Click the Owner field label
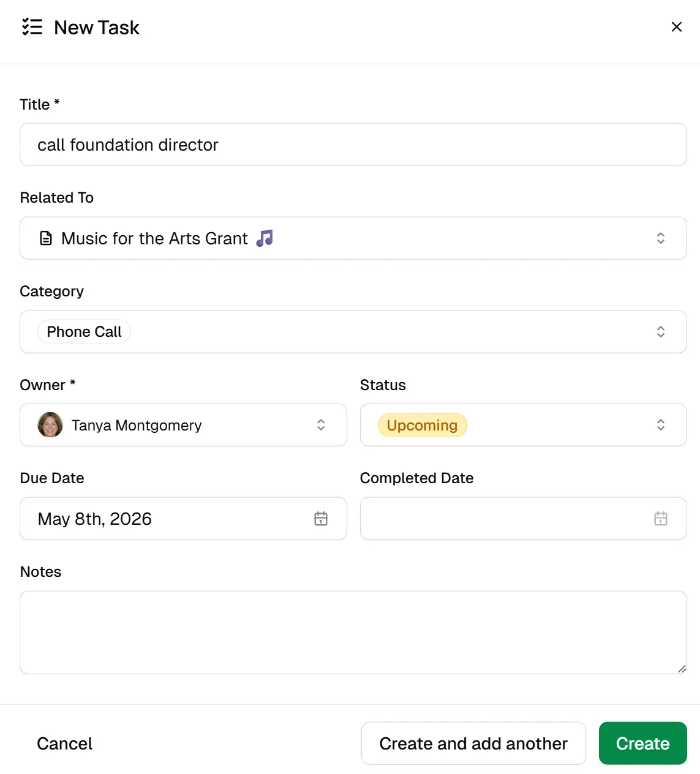 [x=48, y=385]
